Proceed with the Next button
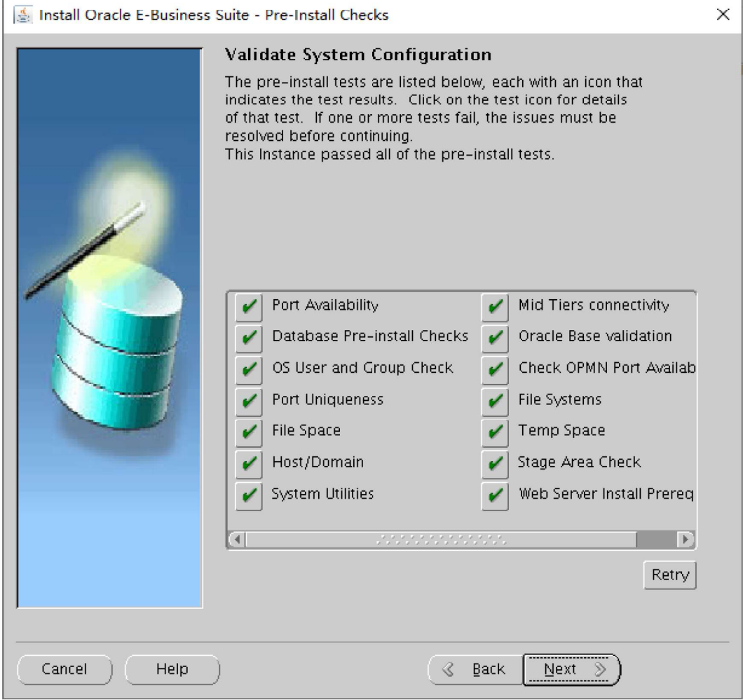Viewport: 743px width, 700px height. tap(571, 669)
